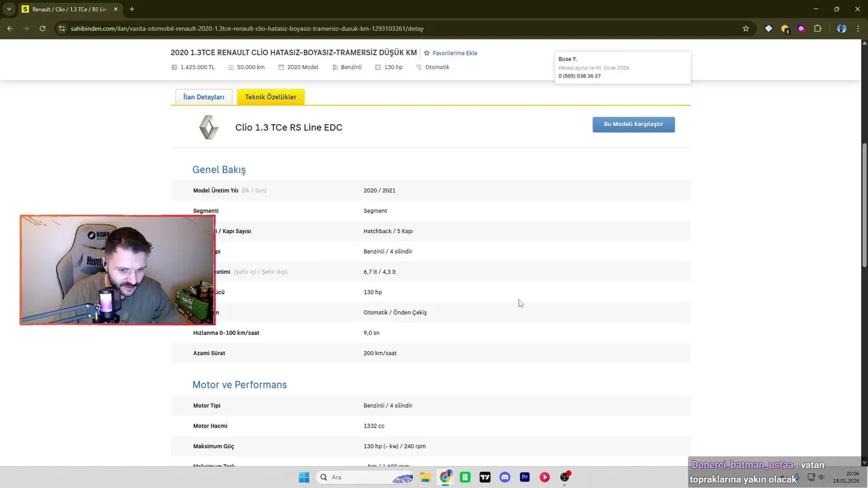
Task: Click seller name Buse Y.
Action: tap(568, 59)
